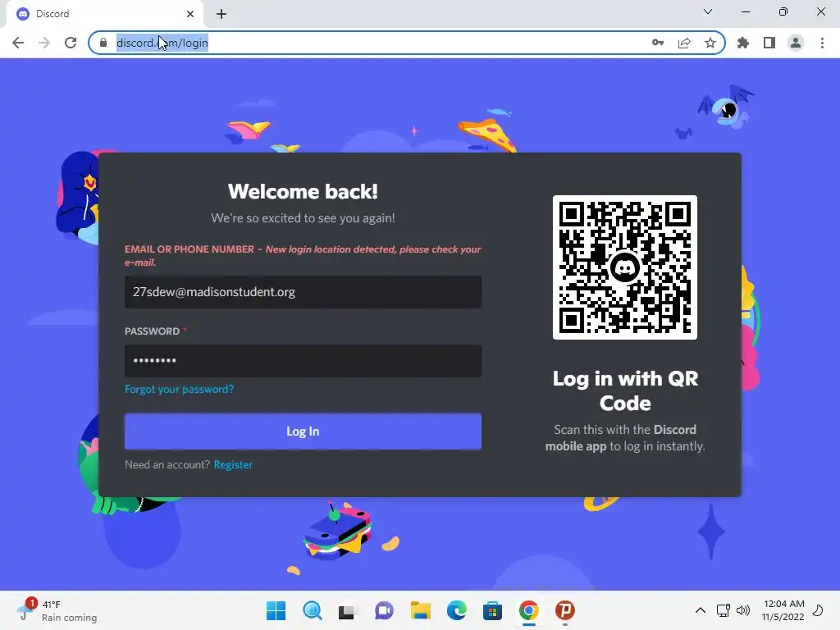This screenshot has height=630, width=840.
Task: Click the QR code image
Action: (x=624, y=267)
